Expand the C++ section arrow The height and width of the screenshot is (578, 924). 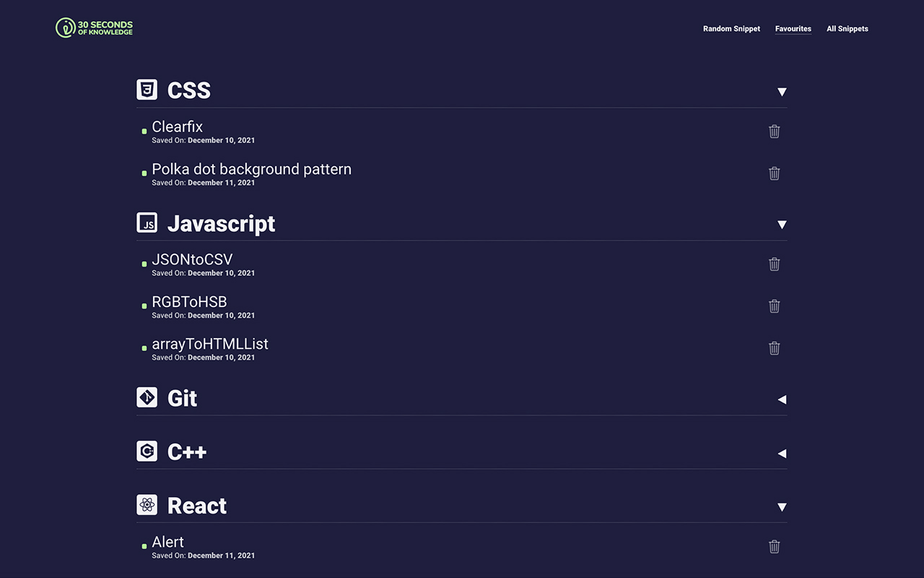click(782, 454)
